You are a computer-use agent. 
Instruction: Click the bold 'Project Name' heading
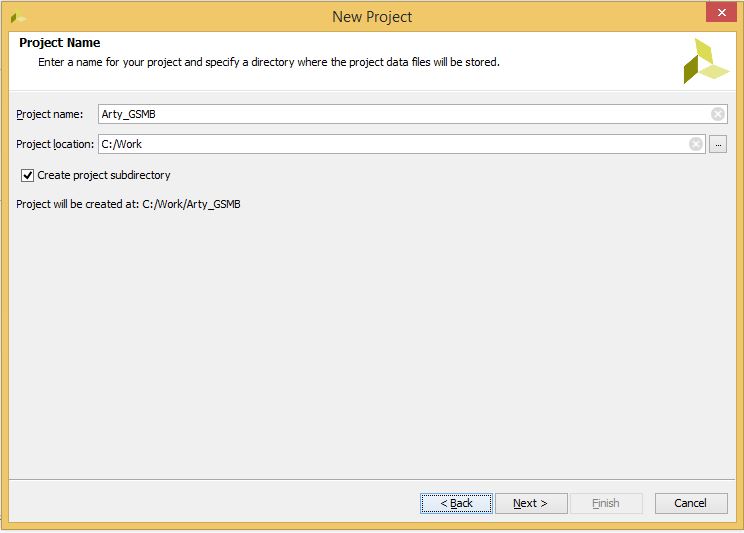(59, 43)
